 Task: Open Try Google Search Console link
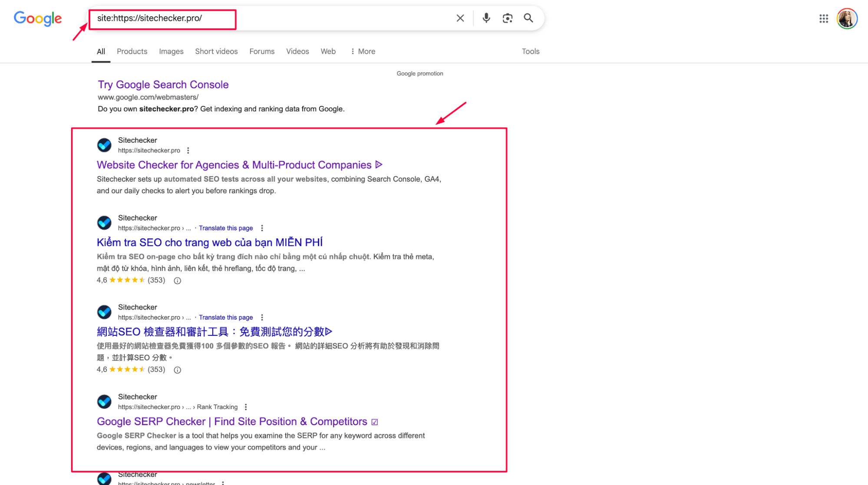(x=163, y=85)
